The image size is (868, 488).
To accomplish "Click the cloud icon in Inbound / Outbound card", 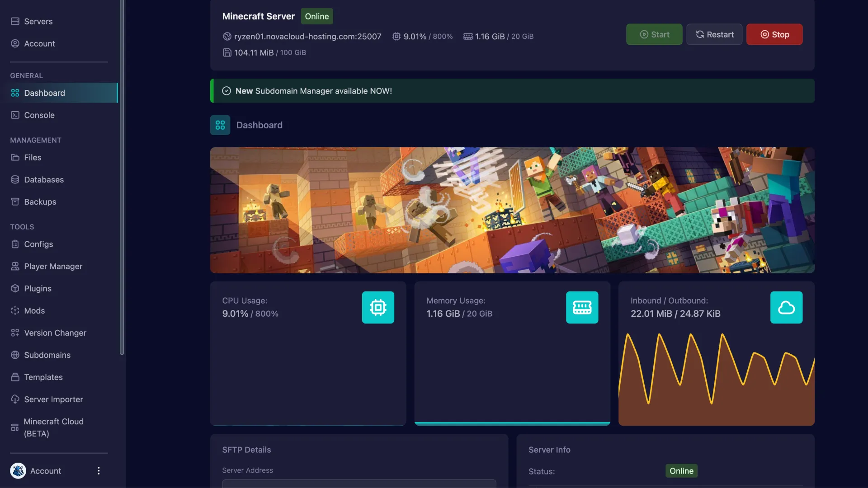I will (x=786, y=307).
